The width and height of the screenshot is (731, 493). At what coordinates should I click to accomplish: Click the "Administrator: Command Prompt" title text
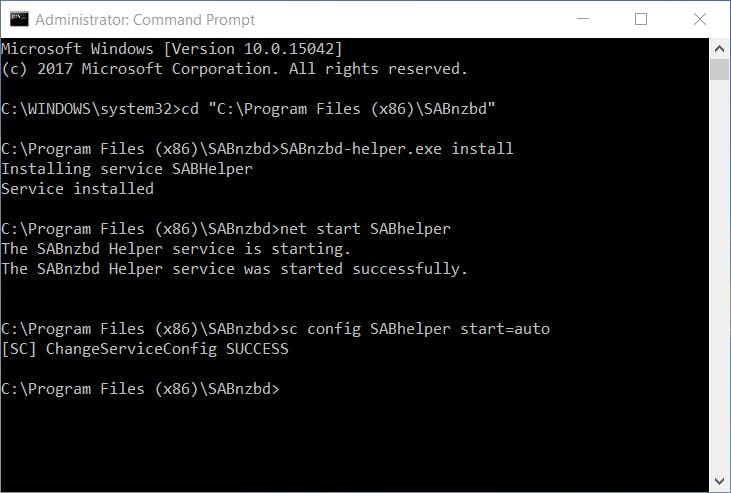coord(146,19)
